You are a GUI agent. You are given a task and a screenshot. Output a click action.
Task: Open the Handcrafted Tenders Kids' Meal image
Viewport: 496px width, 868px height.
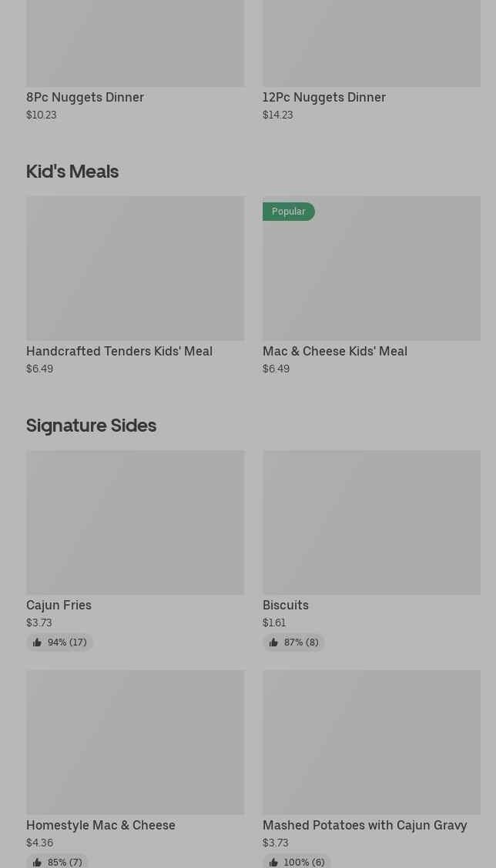(x=135, y=268)
